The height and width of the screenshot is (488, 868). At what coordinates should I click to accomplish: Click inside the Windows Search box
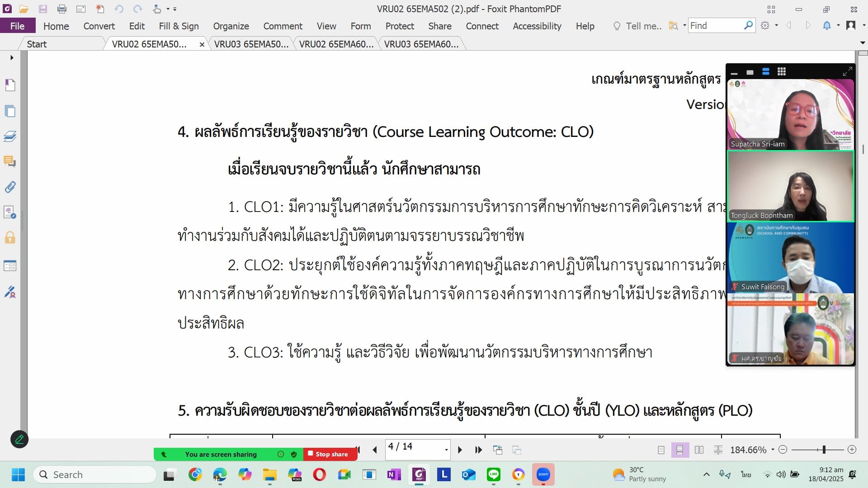coord(95,474)
